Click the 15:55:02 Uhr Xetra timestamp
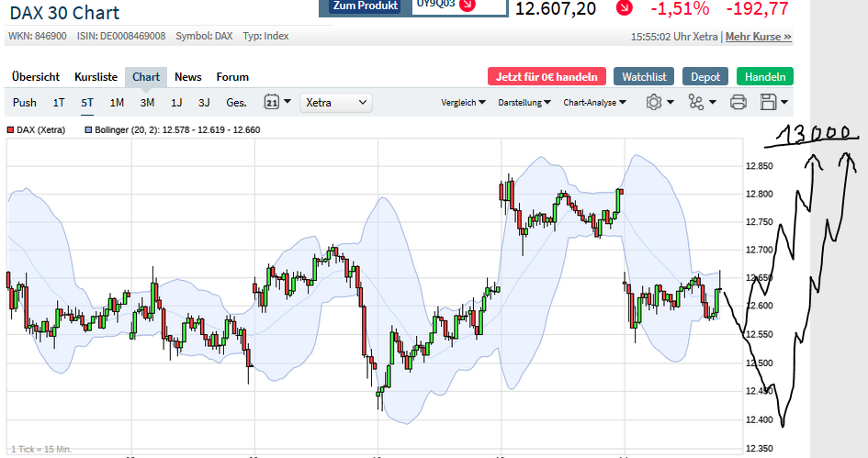868x458 pixels. pyautogui.click(x=673, y=37)
